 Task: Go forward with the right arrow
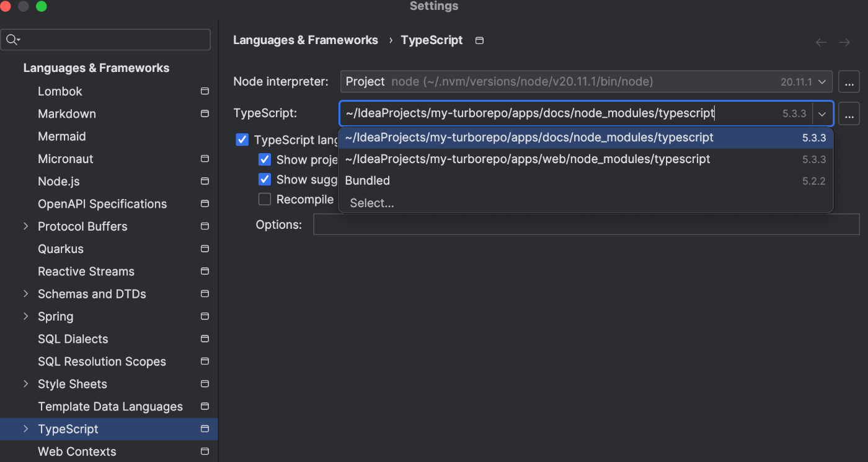[x=844, y=42]
